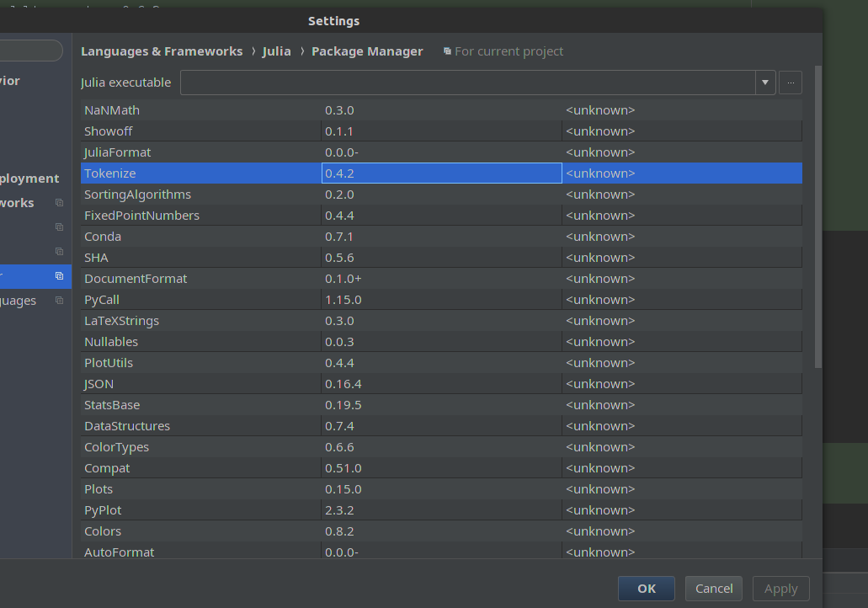Click the project-scope icon beside Frameworks sidebar entry
Image resolution: width=868 pixels, height=608 pixels.
point(59,202)
